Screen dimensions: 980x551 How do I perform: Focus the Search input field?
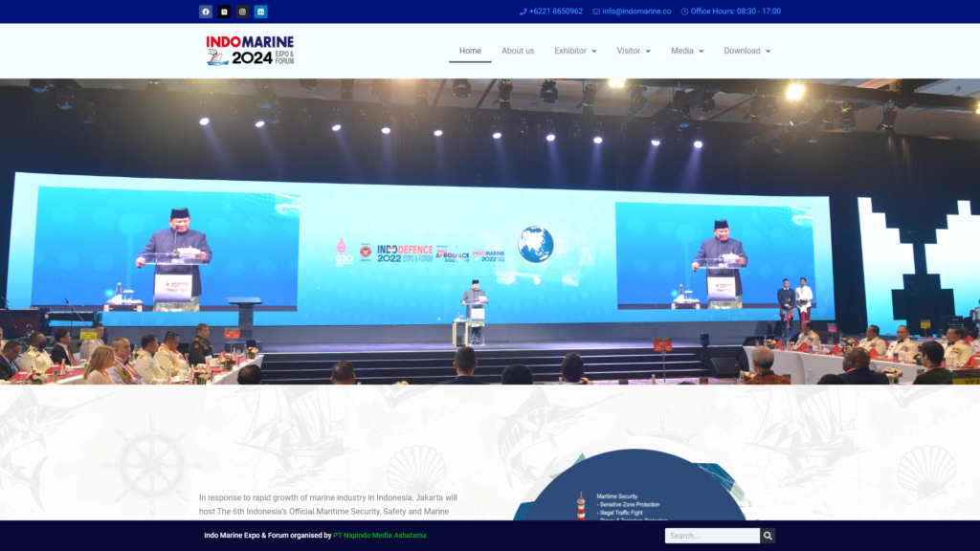coord(712,536)
